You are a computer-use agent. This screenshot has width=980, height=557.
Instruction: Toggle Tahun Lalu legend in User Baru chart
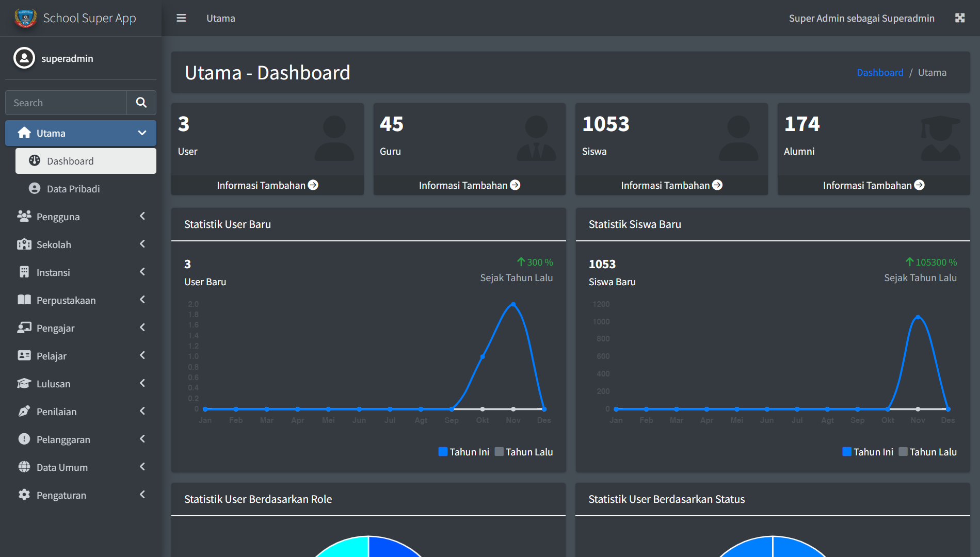pyautogui.click(x=524, y=452)
